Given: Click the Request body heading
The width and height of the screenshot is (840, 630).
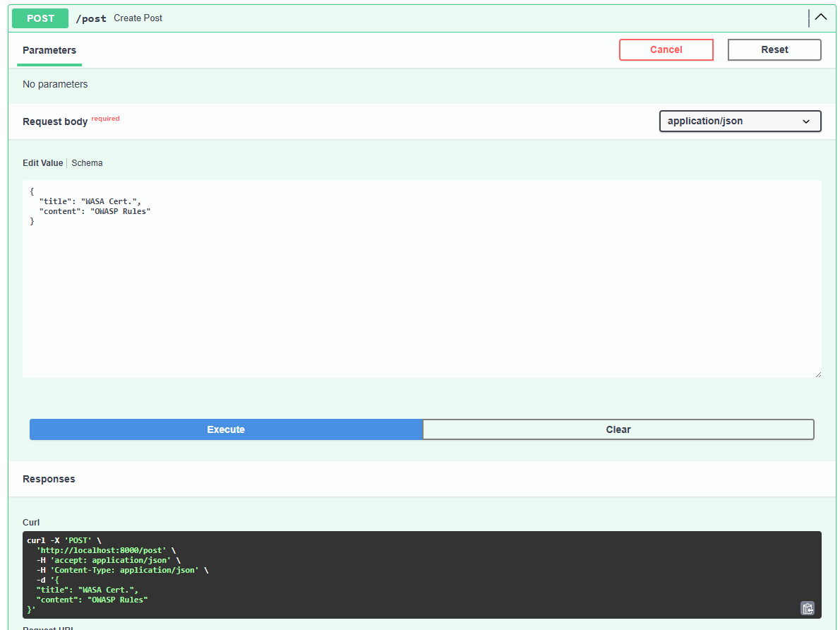Looking at the screenshot, I should click(x=54, y=121).
